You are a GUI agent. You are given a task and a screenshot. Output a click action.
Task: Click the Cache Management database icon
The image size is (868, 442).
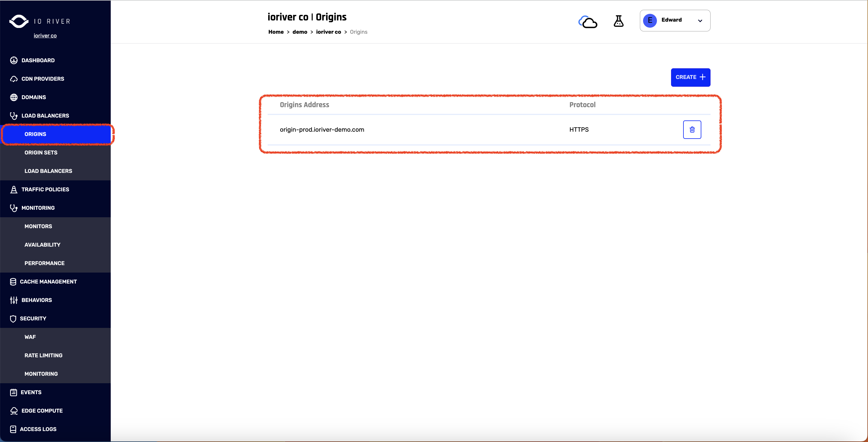pos(13,282)
